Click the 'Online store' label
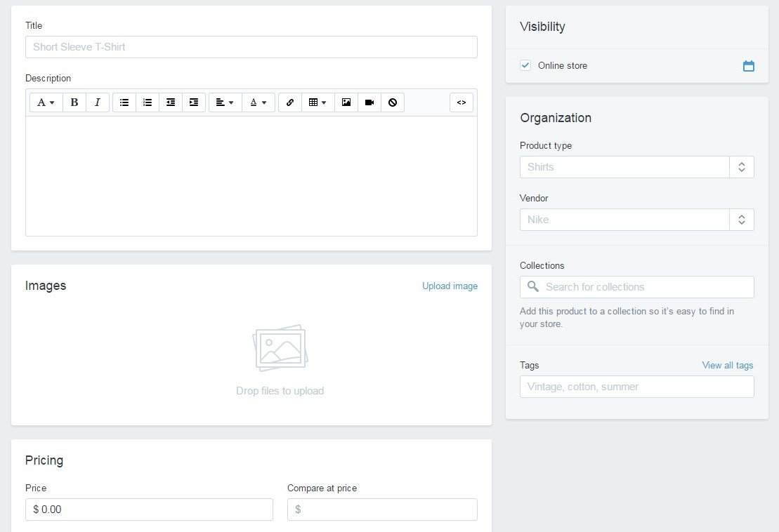The height and width of the screenshot is (532, 779). click(563, 65)
